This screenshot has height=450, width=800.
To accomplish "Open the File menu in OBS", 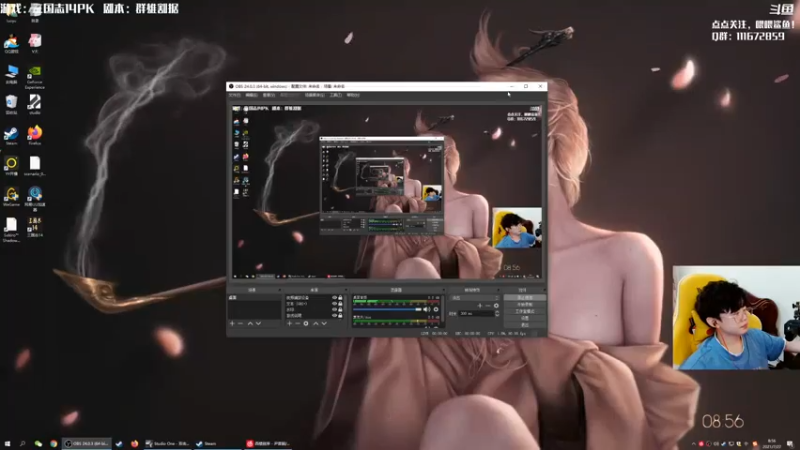I will point(235,95).
